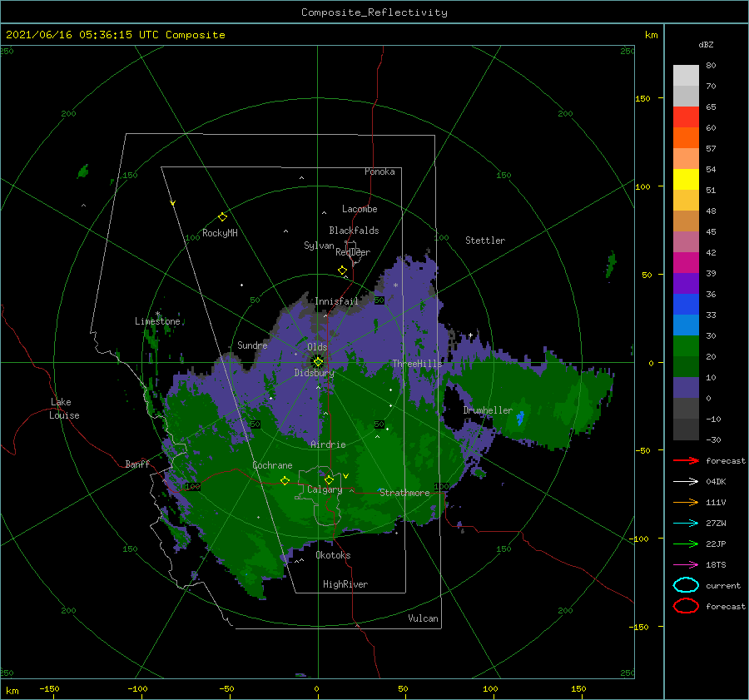The width and height of the screenshot is (749, 700).
Task: Click the RockyMH label
Action: pyautogui.click(x=220, y=233)
